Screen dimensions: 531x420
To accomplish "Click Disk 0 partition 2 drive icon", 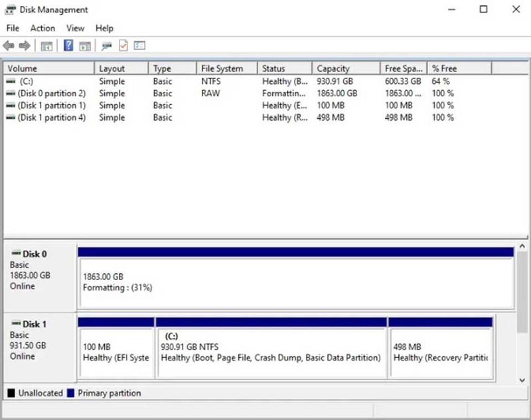I will tap(11, 93).
